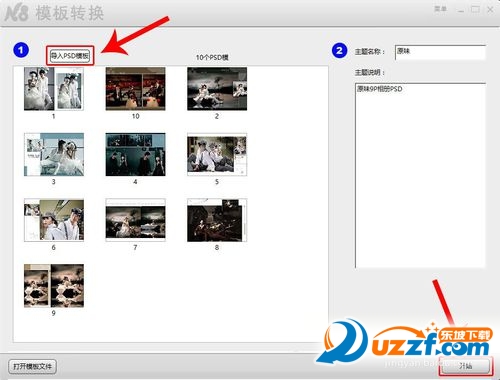
Task: Click the 导入PSD模板 import button
Action: [70, 55]
